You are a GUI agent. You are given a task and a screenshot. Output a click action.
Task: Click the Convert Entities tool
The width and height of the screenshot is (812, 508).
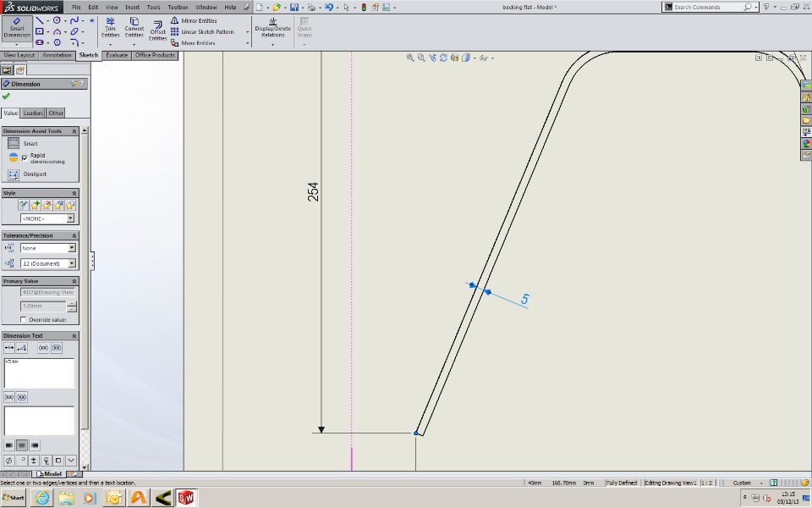coord(134,28)
